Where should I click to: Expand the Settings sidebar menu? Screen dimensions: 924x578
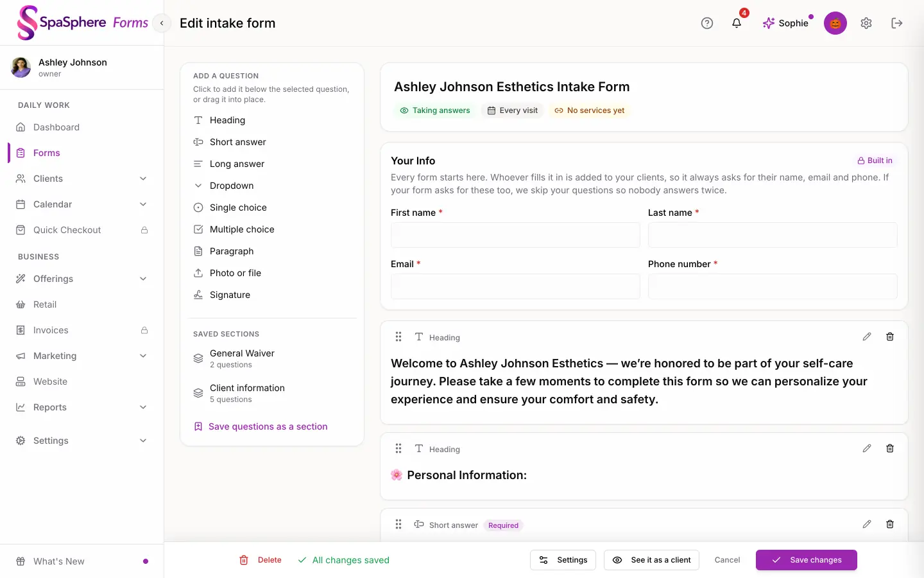coord(82,441)
